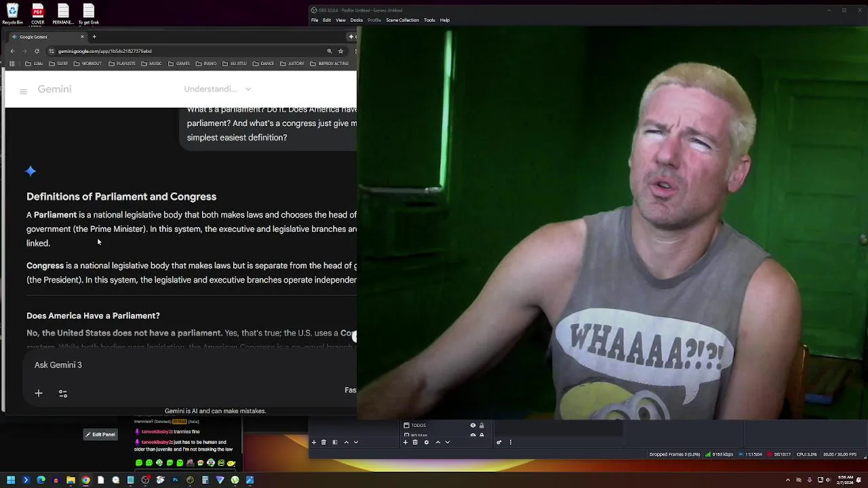Open a new Chrome tab
This screenshot has width=868, height=488.
94,37
